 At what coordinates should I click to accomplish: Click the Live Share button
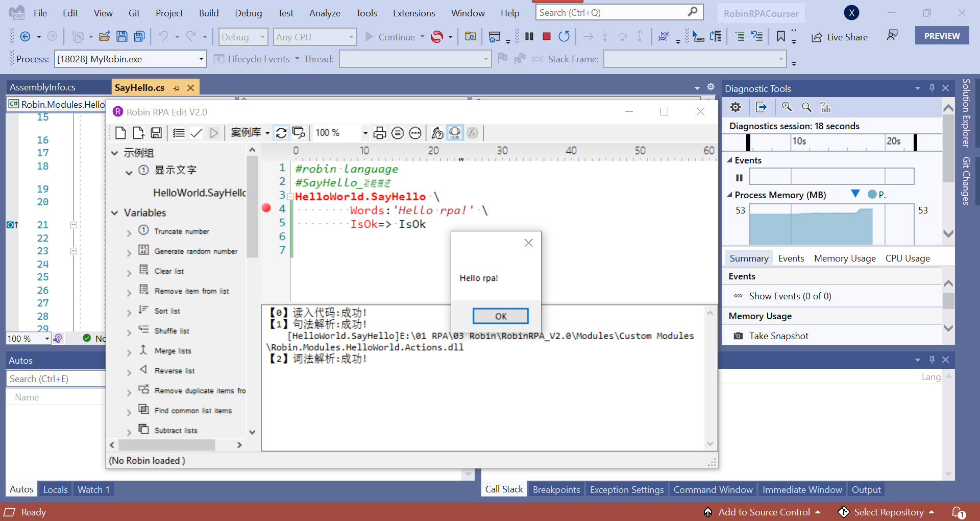coord(840,37)
